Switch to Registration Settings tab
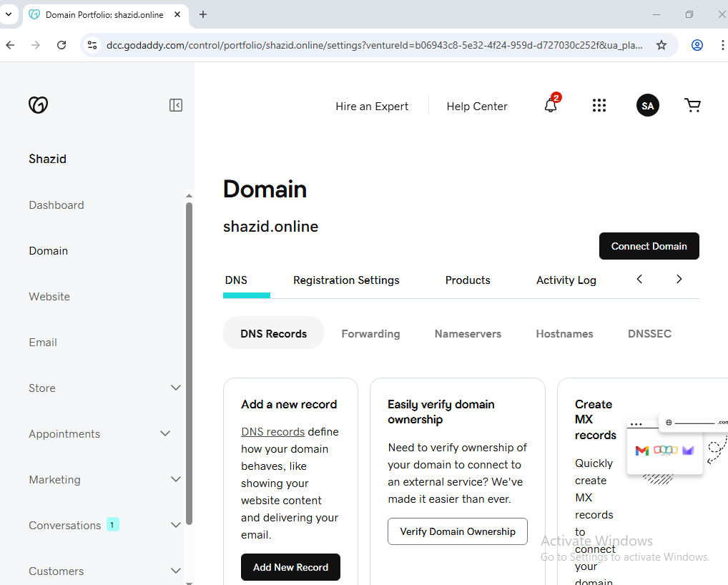 tap(346, 280)
